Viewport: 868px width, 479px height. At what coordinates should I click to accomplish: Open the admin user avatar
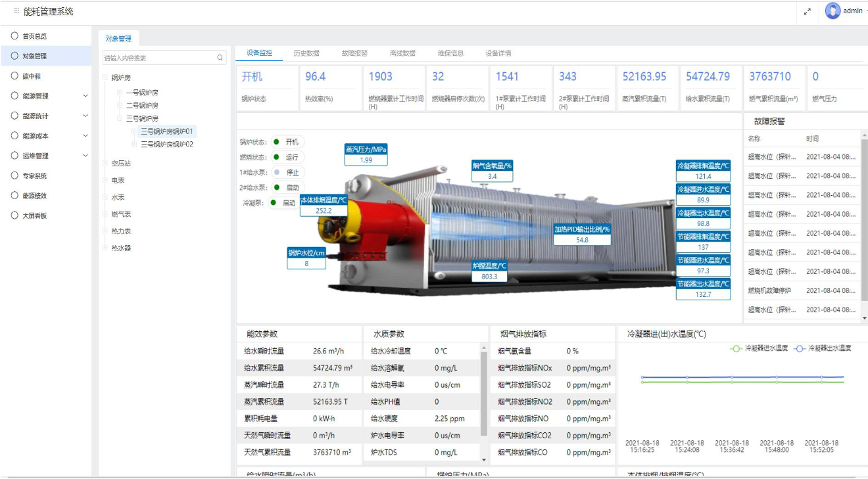pos(833,11)
